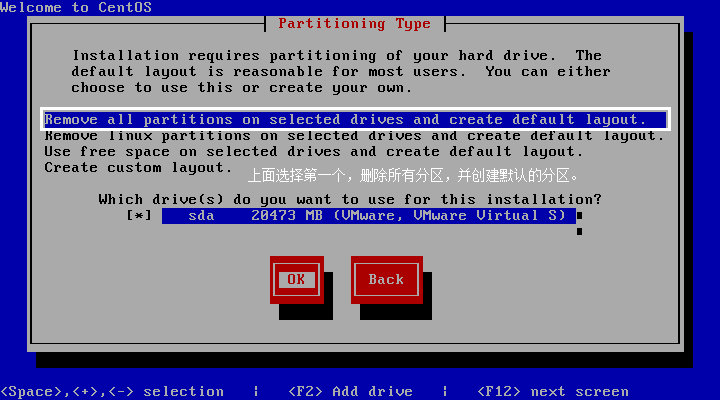Toggle the sda drive checkbox

tap(139, 215)
